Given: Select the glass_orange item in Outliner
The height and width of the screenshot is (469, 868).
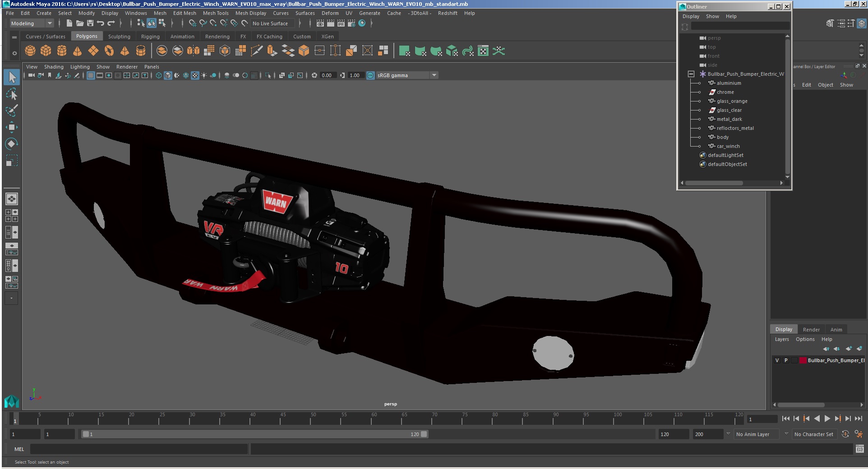Looking at the screenshot, I should [732, 101].
